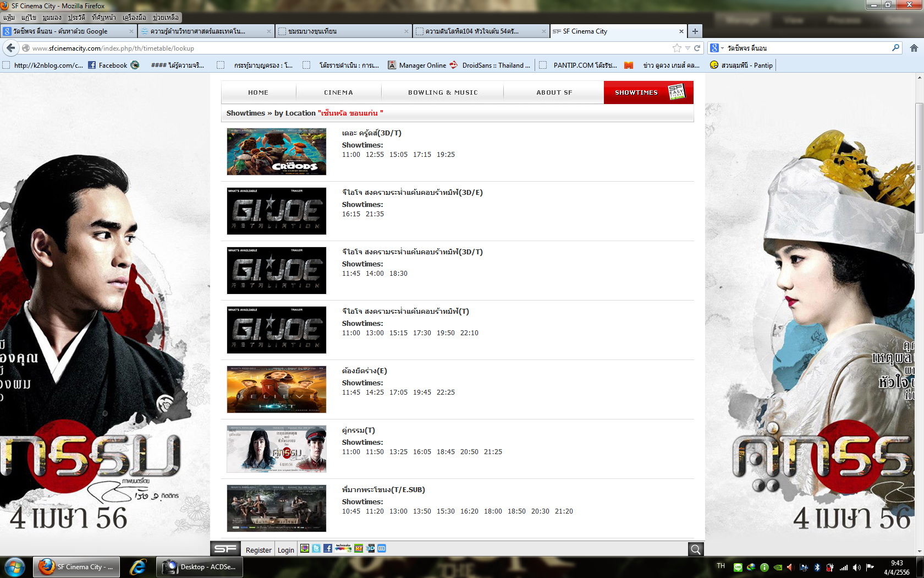Click the network signal tray icon
This screenshot has height=578, width=924.
[x=844, y=567]
